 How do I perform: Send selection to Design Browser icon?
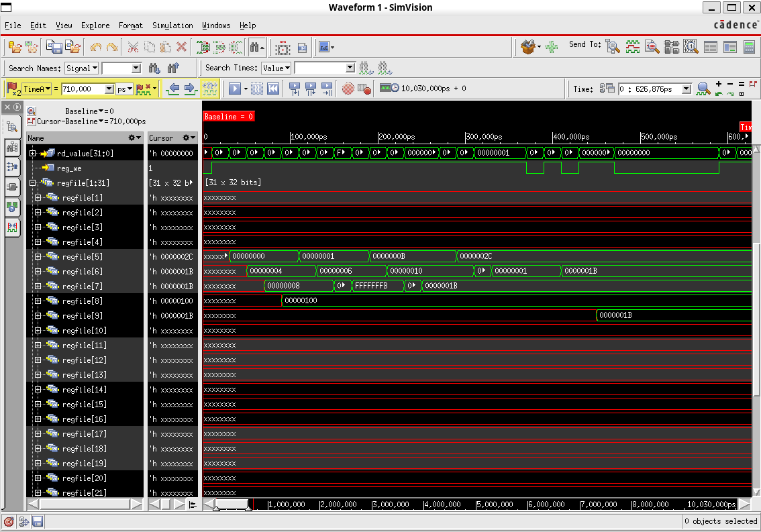pos(613,46)
